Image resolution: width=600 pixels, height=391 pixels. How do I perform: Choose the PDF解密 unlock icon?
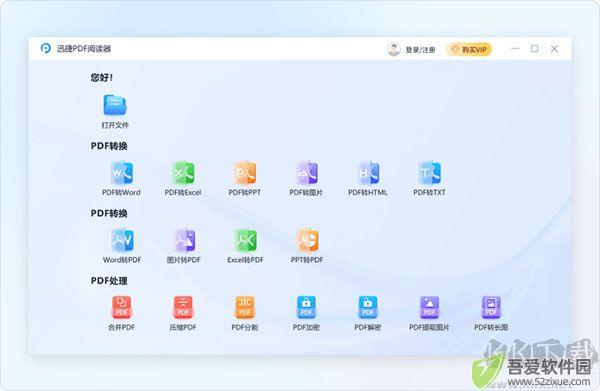pos(368,307)
